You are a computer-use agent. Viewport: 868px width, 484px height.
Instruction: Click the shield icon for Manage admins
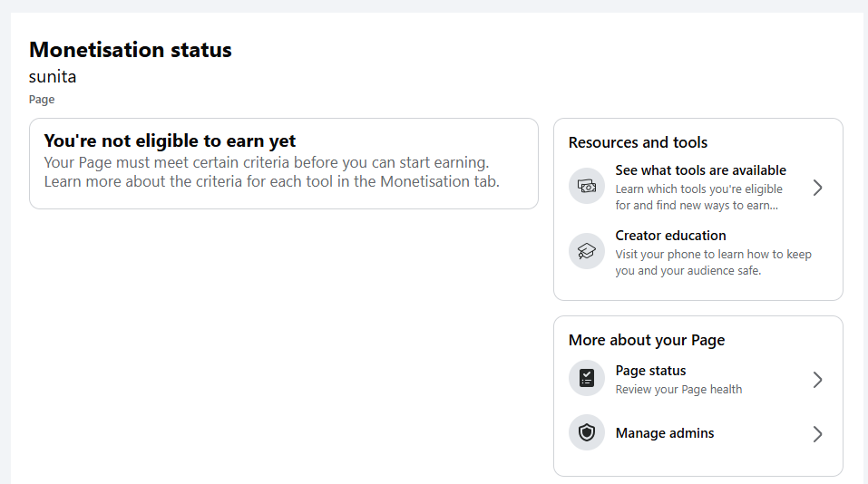tap(586, 433)
